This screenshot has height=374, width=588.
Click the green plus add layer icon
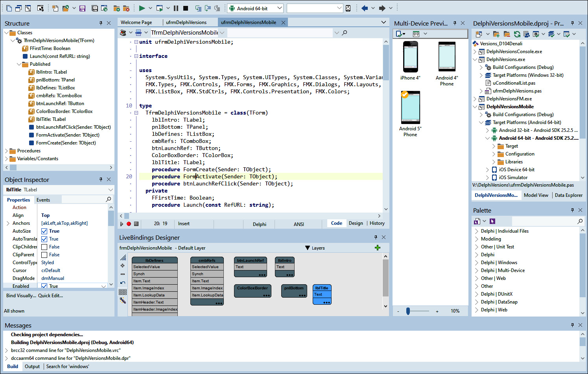378,248
